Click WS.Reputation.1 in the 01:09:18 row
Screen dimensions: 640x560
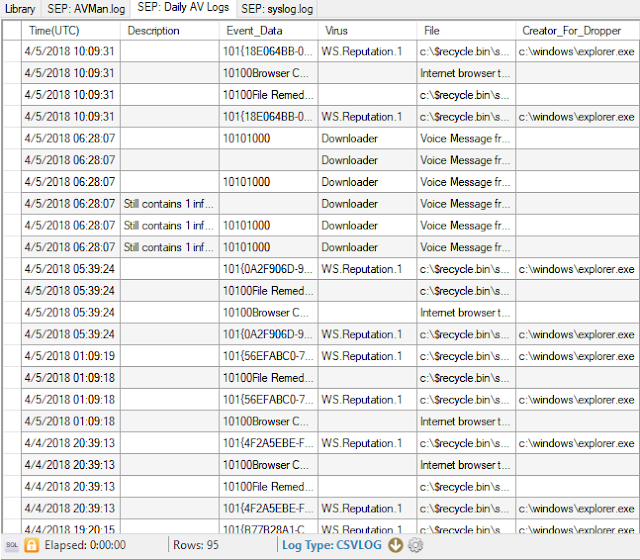(367, 400)
